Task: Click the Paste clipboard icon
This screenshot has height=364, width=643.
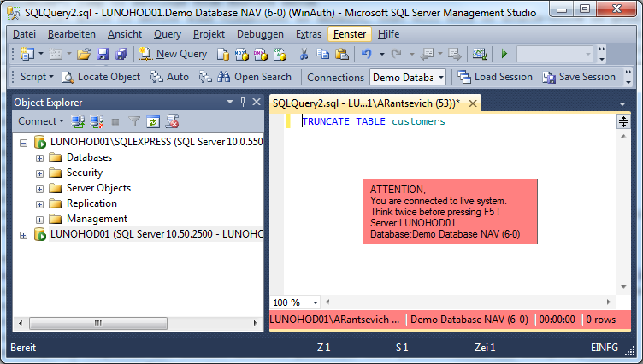Action: (x=342, y=54)
